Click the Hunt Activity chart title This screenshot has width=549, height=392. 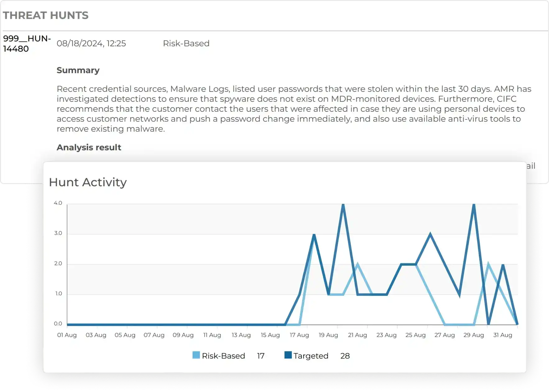click(88, 182)
